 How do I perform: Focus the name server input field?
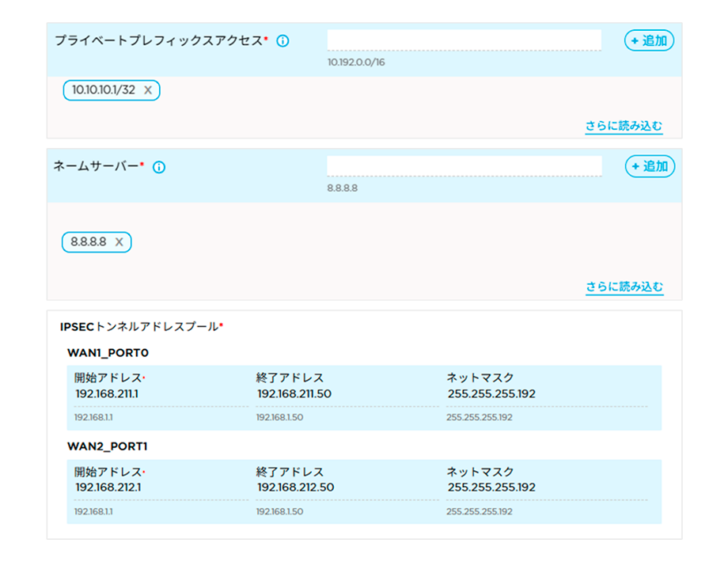464,165
